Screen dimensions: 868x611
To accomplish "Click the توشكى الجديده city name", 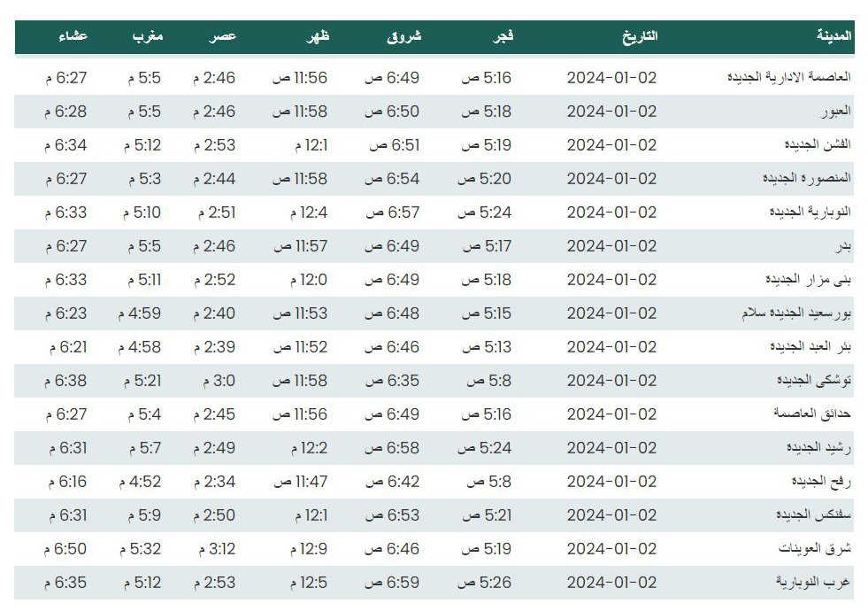I will point(814,381).
